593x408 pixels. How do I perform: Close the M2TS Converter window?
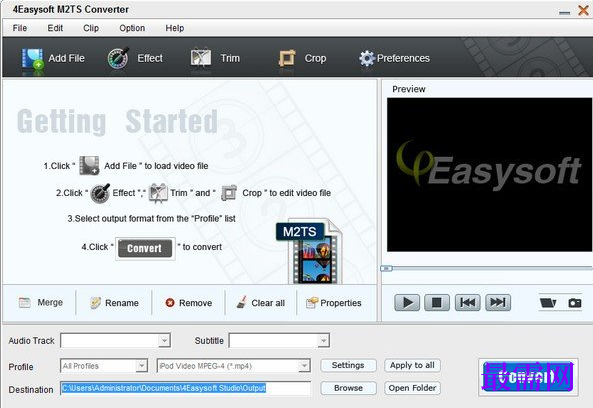coord(584,10)
